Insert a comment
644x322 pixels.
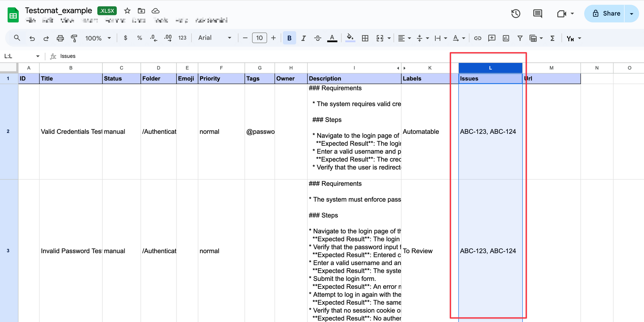[492, 38]
